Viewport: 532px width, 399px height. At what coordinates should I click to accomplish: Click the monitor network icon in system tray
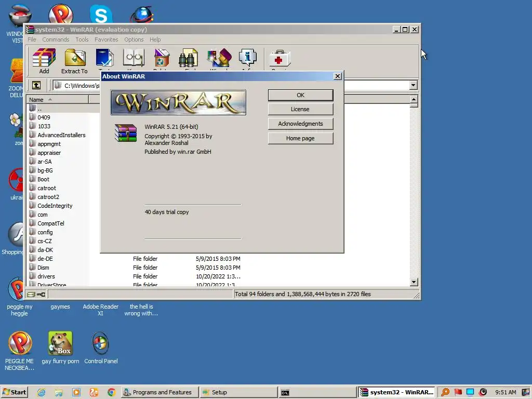click(x=470, y=392)
